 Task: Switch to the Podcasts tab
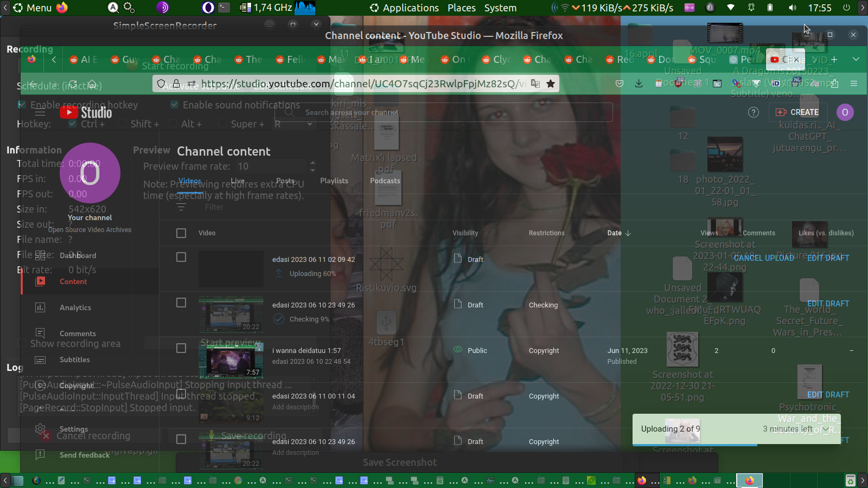tap(385, 181)
